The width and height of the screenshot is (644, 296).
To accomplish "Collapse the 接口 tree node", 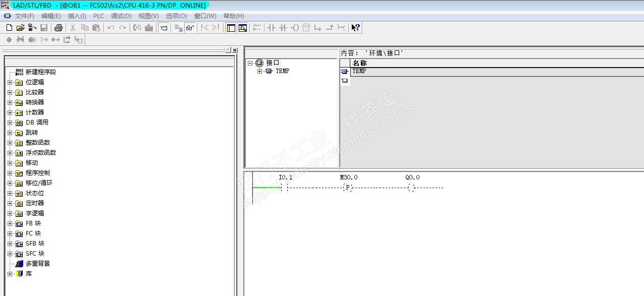I will pos(250,63).
